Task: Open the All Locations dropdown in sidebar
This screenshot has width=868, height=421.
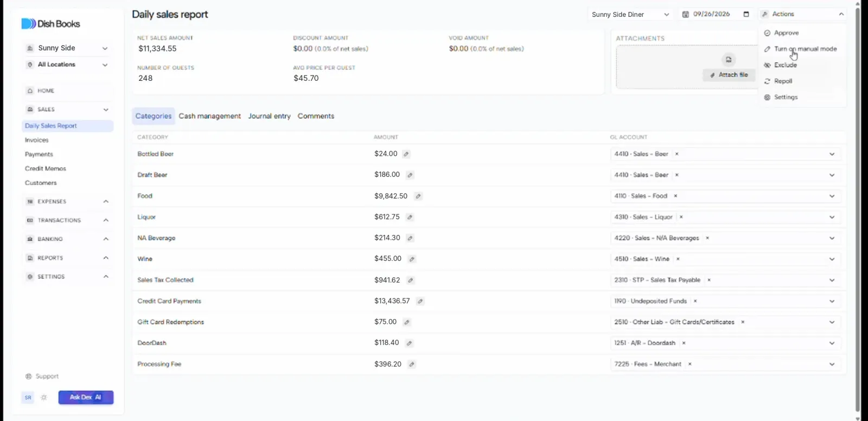Action: [x=67, y=65]
